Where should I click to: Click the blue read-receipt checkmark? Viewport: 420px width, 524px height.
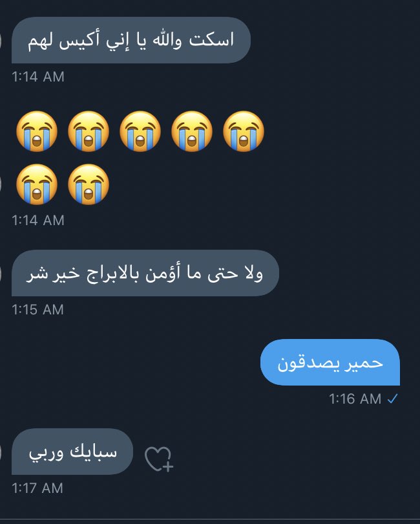click(393, 398)
